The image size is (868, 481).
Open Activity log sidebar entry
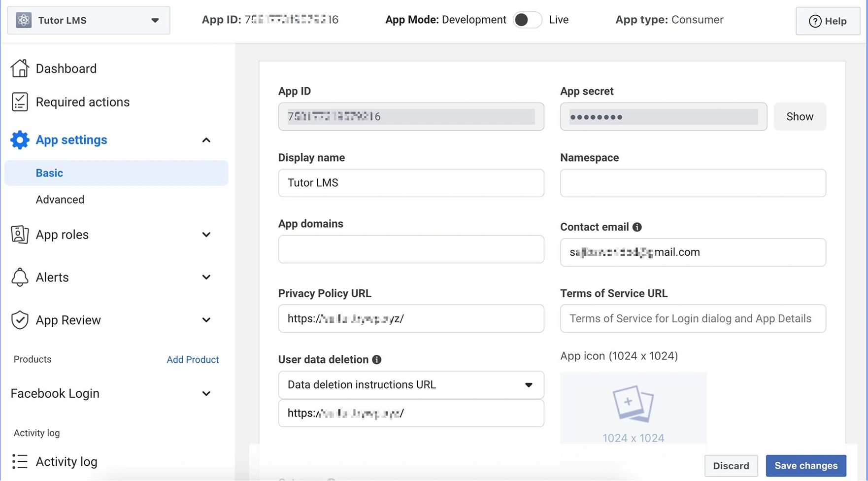click(x=67, y=462)
